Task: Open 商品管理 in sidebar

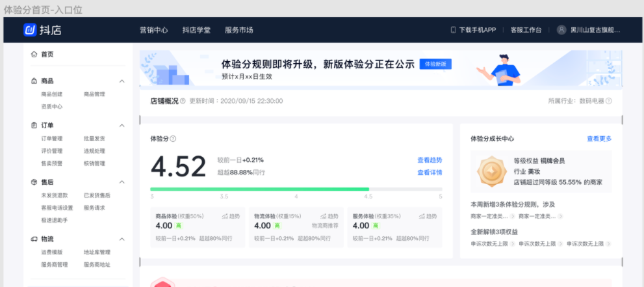Action: point(94,94)
